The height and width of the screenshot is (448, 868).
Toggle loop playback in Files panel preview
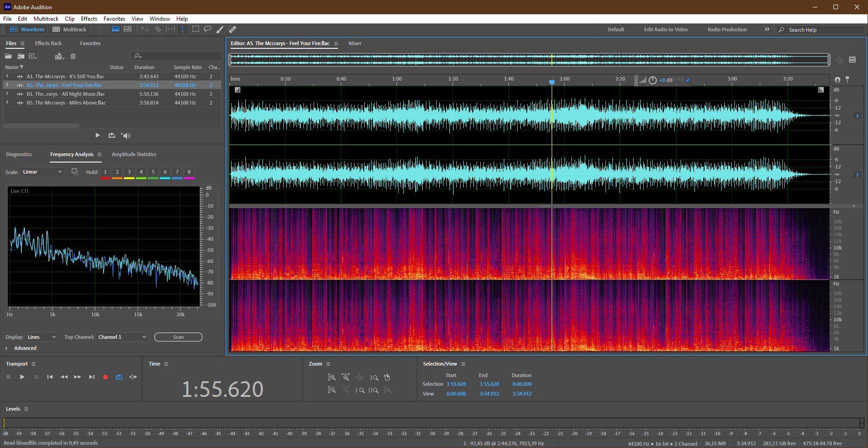point(112,135)
